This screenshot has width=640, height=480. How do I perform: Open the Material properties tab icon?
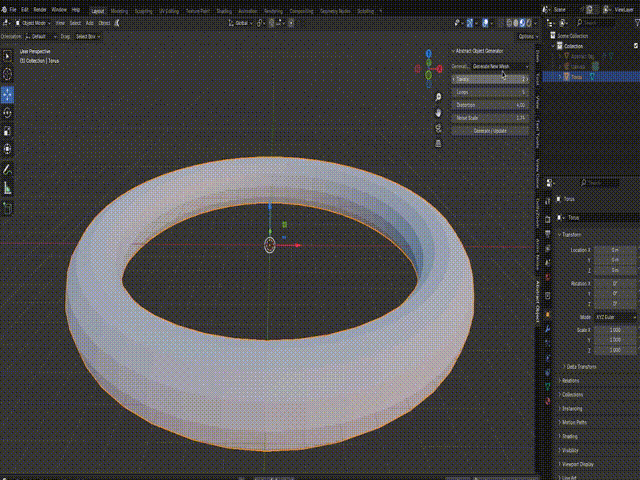coord(548,401)
